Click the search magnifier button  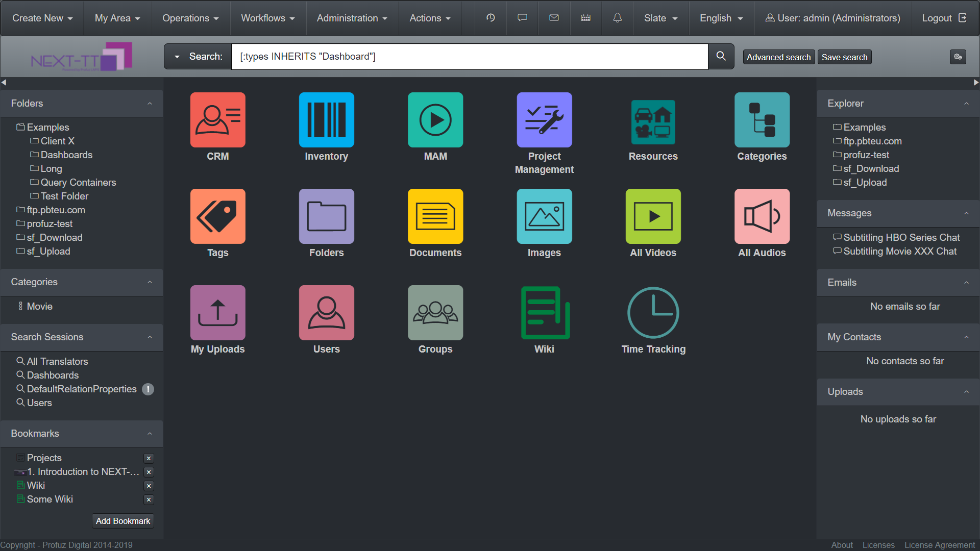point(721,56)
